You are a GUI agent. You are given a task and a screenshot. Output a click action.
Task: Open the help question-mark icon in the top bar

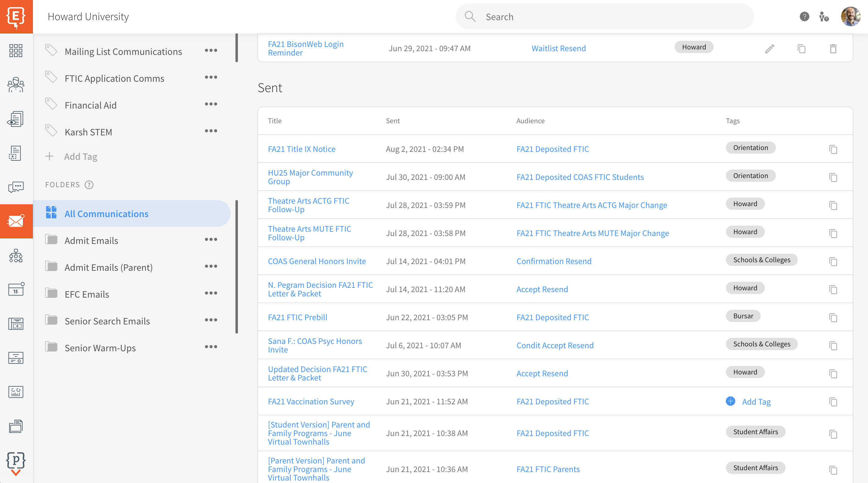804,16
